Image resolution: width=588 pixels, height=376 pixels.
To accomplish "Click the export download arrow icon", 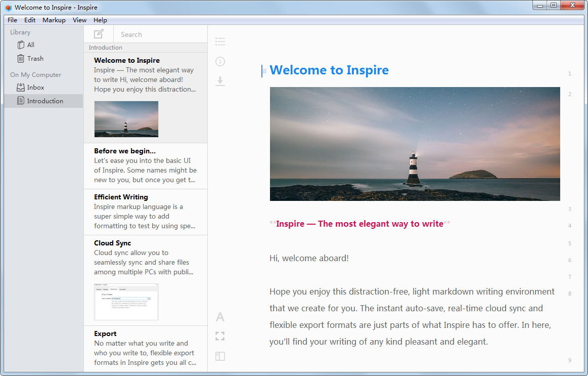I will (x=220, y=81).
